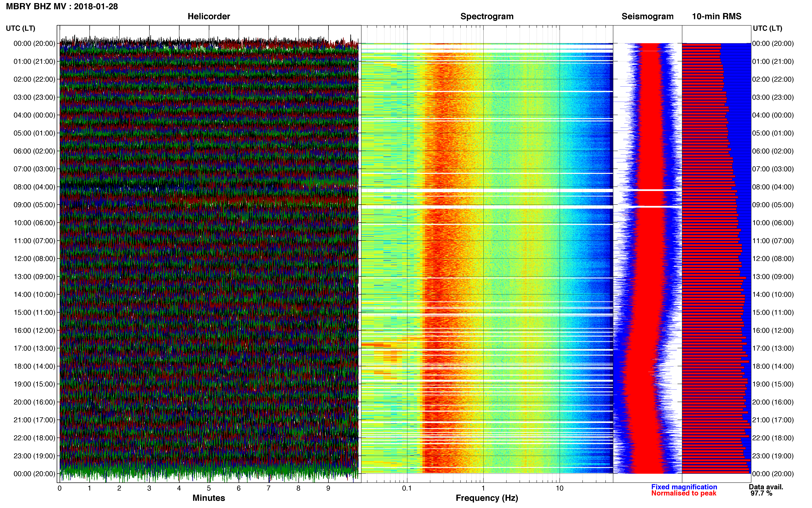Click the right 22:00 (18:00) time label
Viewport: 812px width, 508px height.
pos(773,438)
